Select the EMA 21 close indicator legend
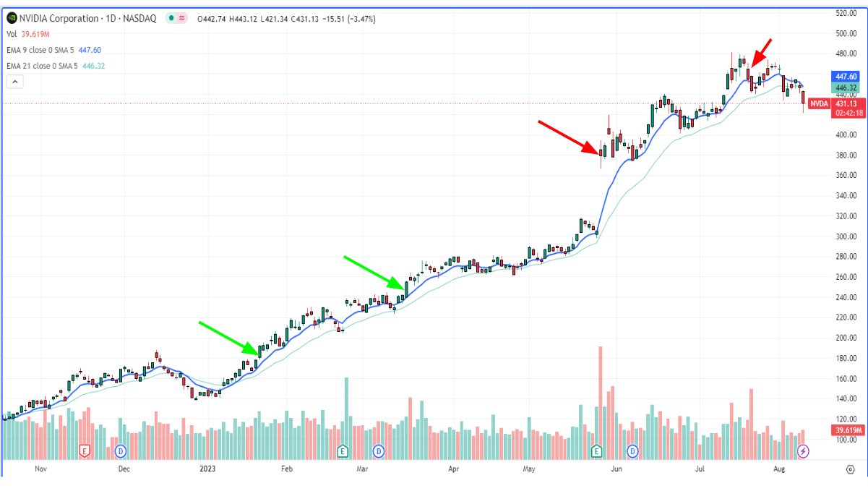This screenshot has height=504, width=868. [56, 66]
